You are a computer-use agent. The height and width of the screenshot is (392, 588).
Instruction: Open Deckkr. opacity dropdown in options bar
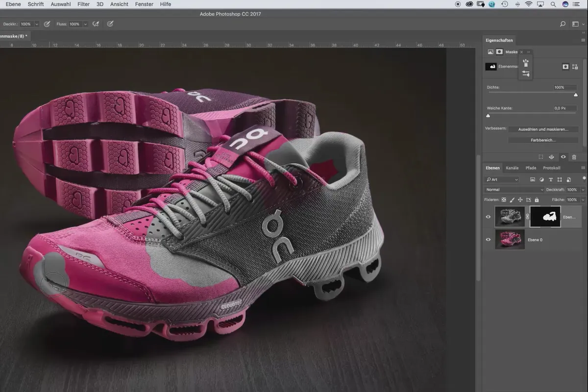[37, 24]
